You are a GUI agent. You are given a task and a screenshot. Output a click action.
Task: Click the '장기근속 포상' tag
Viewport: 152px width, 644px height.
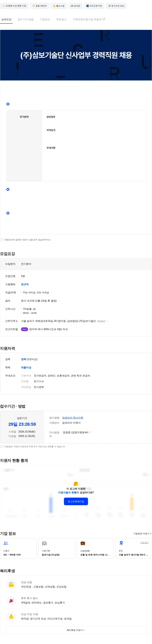tap(116, 6)
